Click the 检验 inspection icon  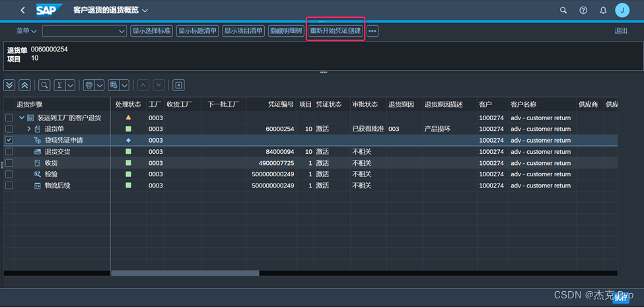tap(38, 174)
